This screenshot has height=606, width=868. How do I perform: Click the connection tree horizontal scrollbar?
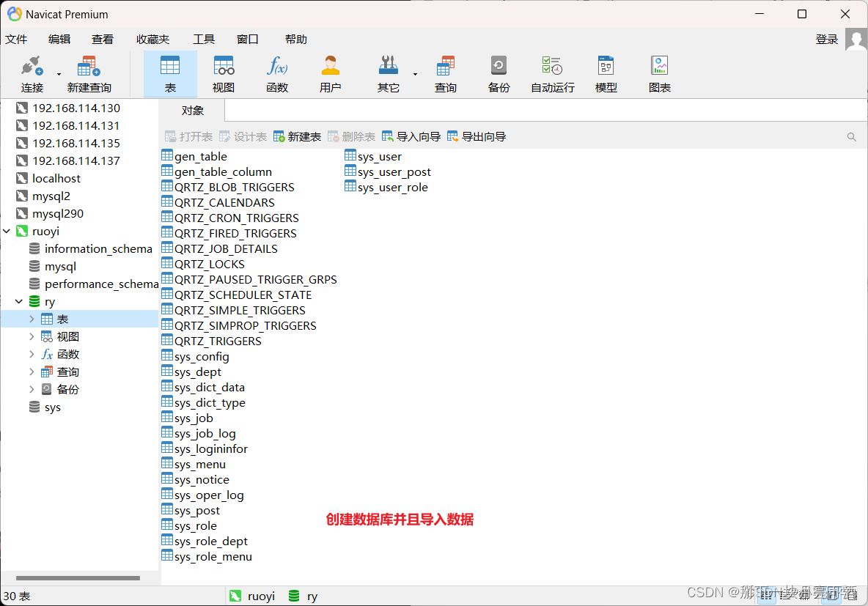pyautogui.click(x=78, y=577)
